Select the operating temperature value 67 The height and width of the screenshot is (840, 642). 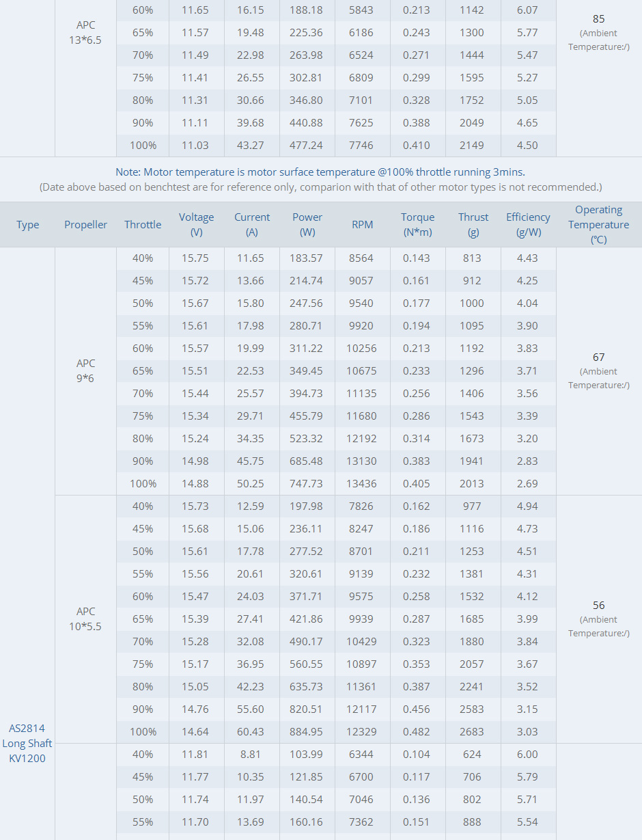coord(599,357)
